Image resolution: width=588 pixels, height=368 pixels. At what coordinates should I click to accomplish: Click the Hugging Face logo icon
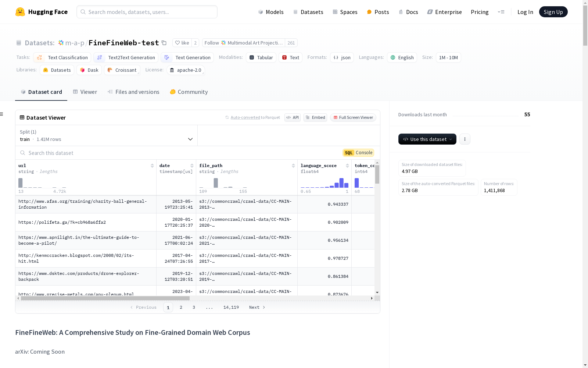click(x=20, y=12)
